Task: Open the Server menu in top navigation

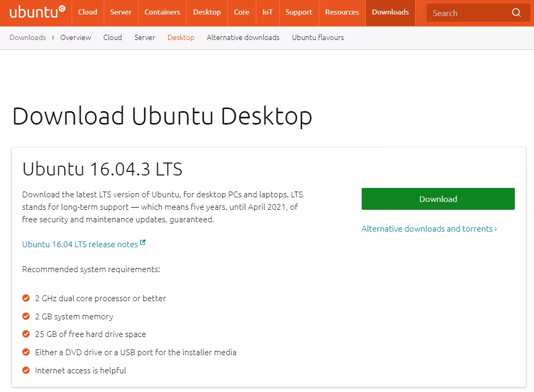Action: point(120,12)
